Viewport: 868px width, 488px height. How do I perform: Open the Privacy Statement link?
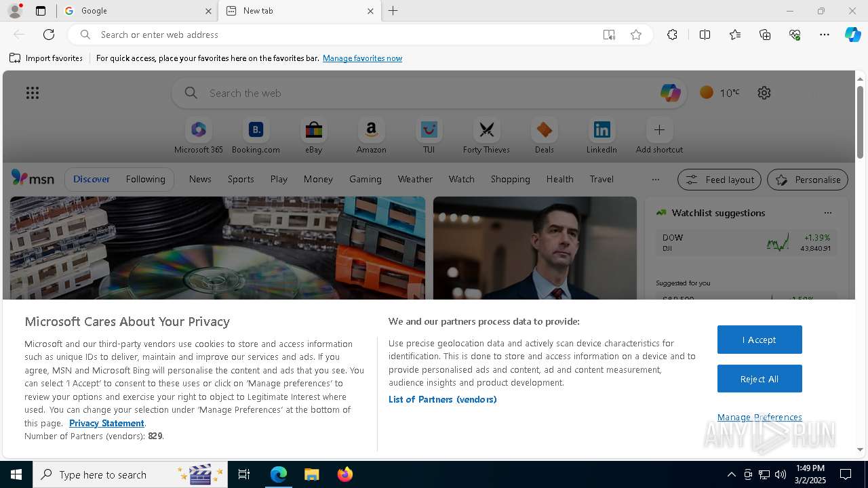tap(106, 423)
